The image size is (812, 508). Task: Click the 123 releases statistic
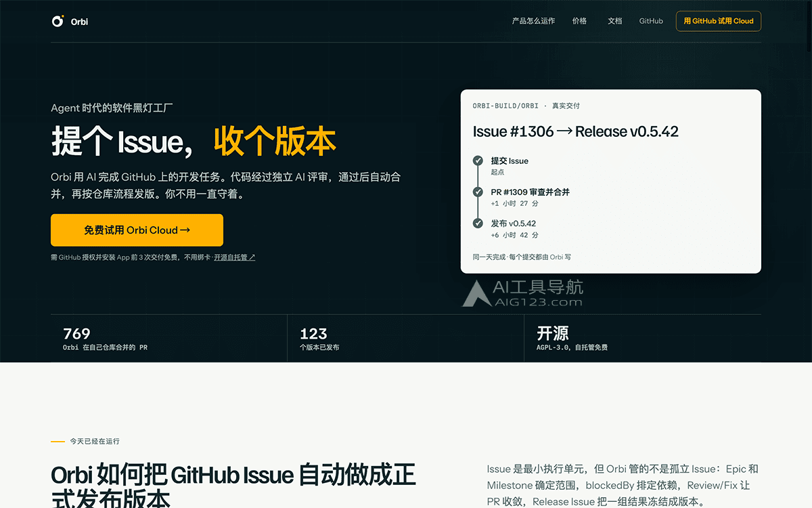313,333
